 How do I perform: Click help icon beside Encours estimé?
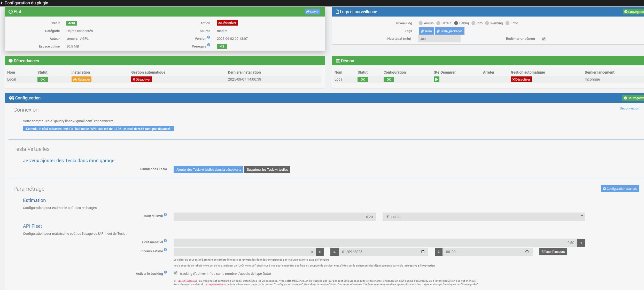165,250
